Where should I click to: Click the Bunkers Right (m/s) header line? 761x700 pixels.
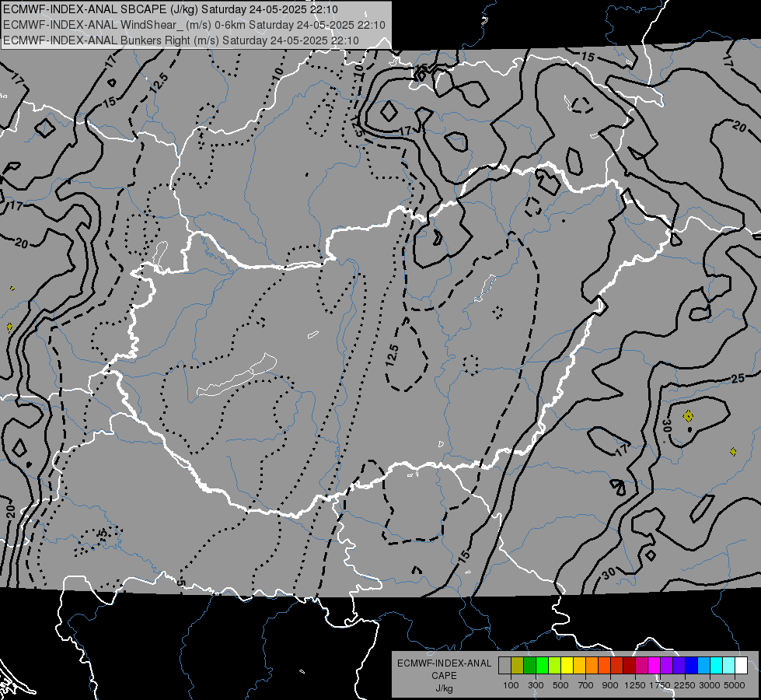click(x=181, y=40)
